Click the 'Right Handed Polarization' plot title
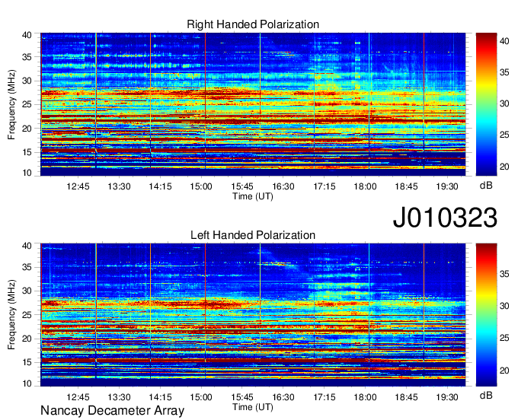Screen dimensions: 518x420 253,24
